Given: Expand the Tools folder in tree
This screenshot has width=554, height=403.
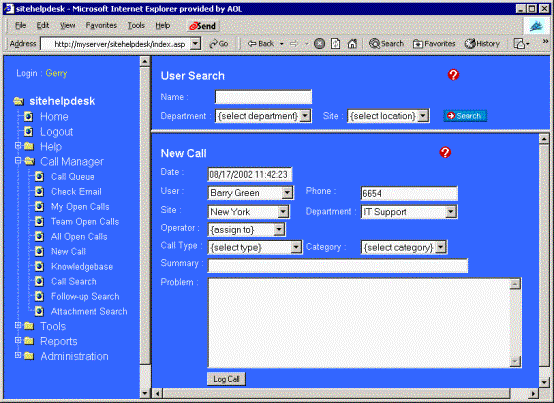Looking at the screenshot, I should (x=18, y=325).
